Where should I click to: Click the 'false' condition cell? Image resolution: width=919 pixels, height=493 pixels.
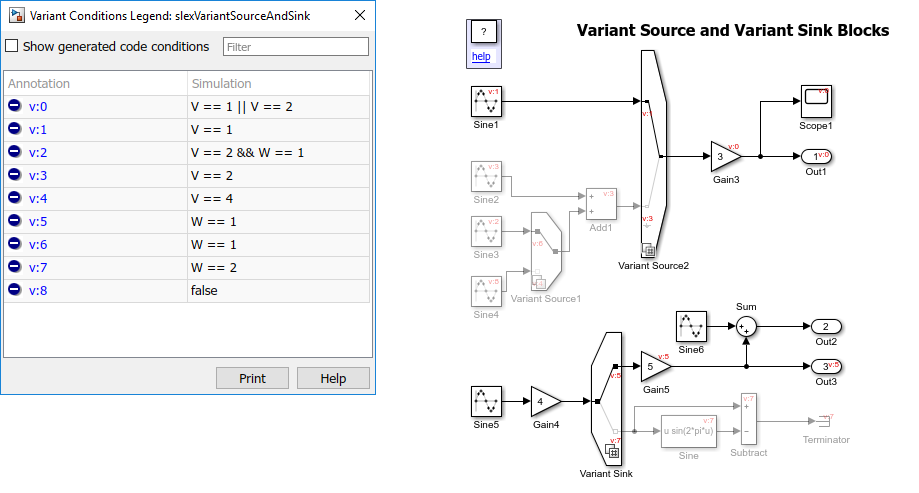278,290
